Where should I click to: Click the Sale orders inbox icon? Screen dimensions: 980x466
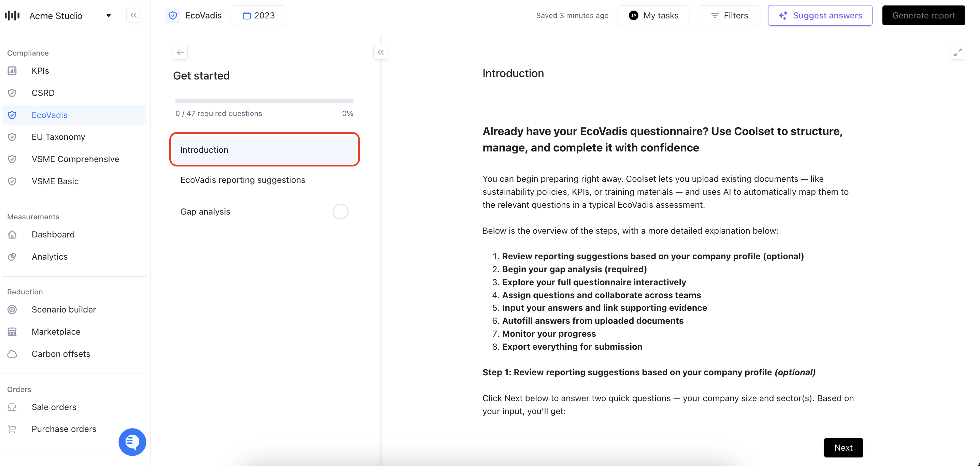point(12,407)
